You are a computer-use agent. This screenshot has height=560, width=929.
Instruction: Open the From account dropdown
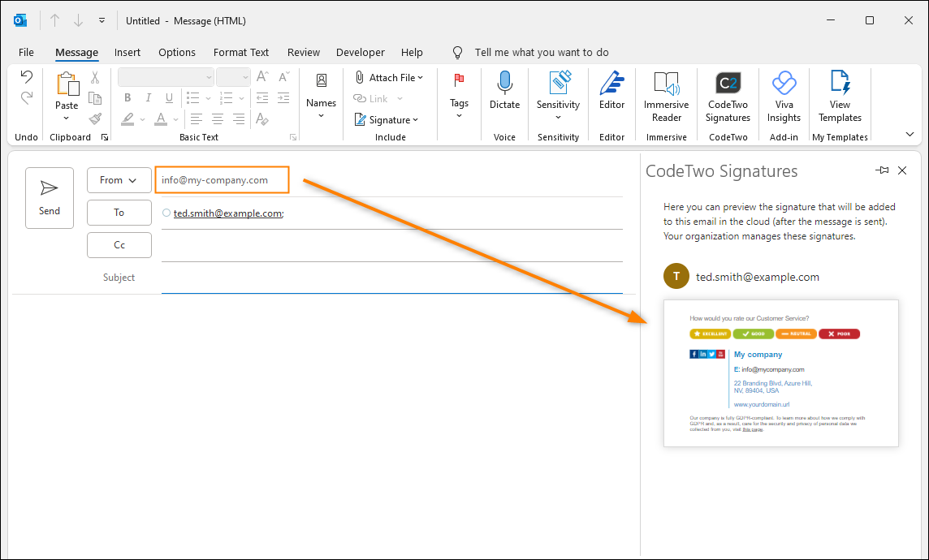pos(119,180)
